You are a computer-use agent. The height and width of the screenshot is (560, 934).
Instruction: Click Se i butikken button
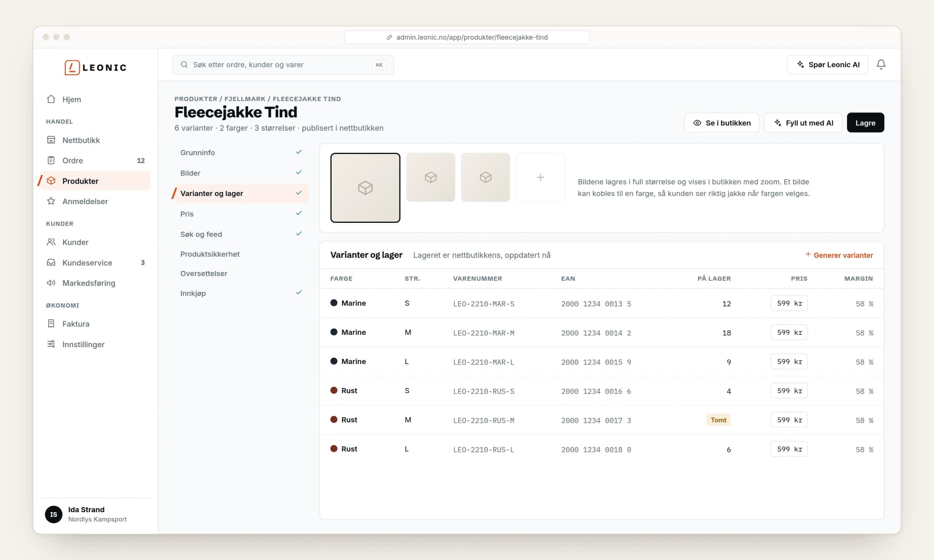tap(721, 123)
